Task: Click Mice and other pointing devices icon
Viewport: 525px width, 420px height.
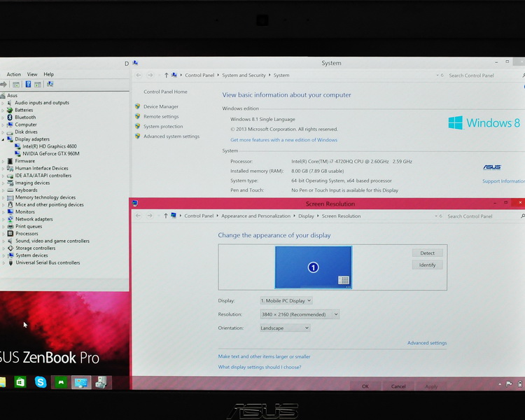Action: pos(10,204)
